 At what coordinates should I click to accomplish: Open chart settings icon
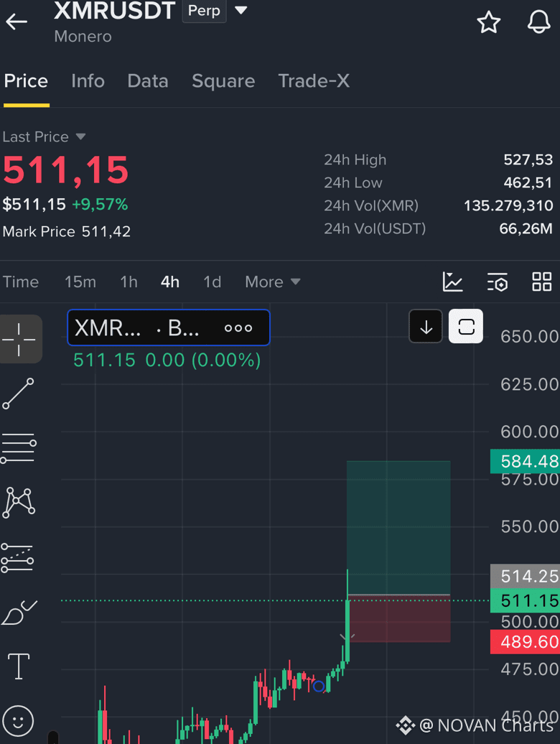[x=498, y=282]
